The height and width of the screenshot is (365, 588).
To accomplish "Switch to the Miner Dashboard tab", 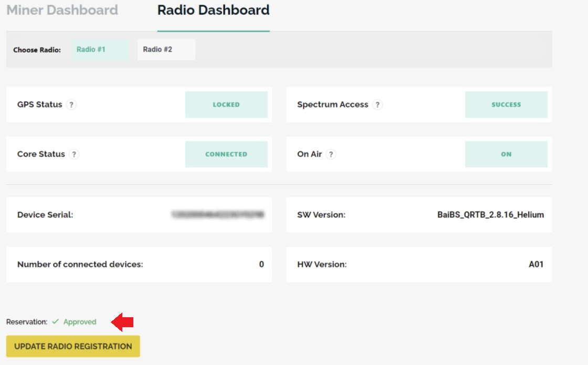I will [62, 10].
